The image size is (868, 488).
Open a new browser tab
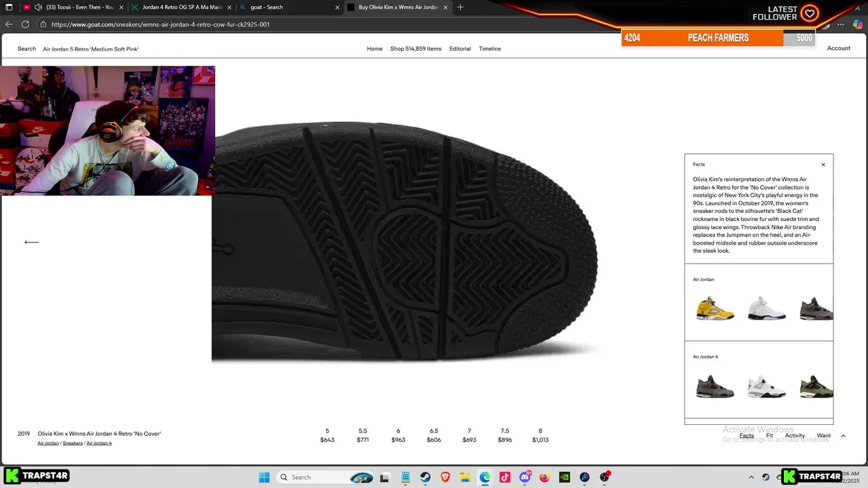[460, 7]
